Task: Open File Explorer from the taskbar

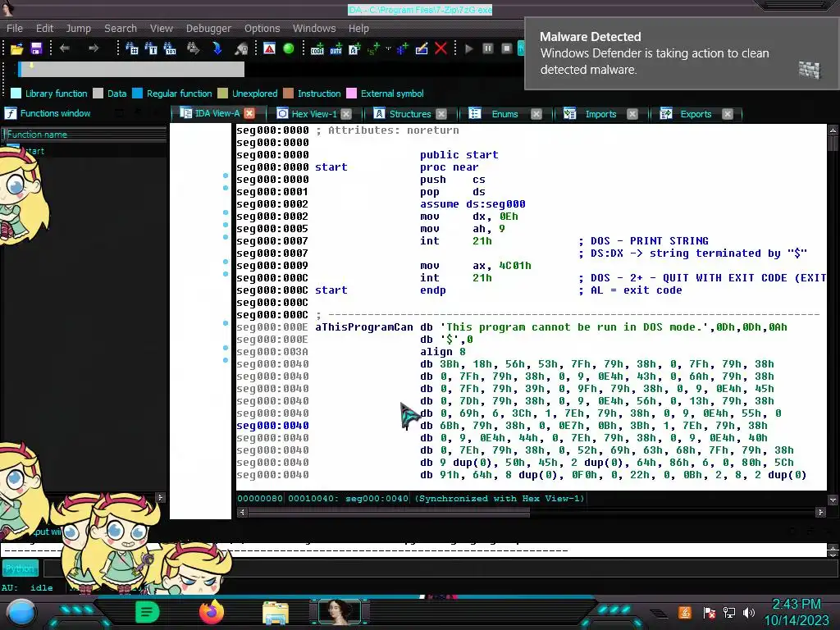Action: click(276, 613)
